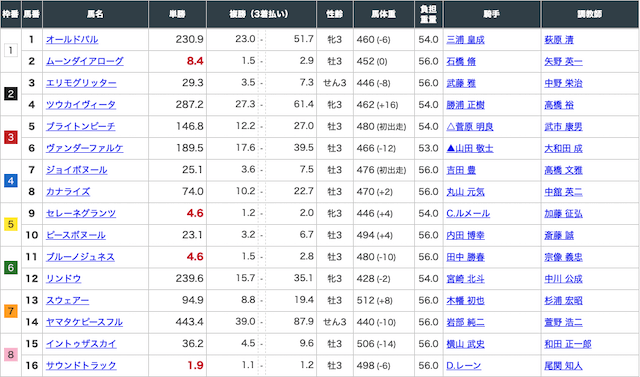Open horse リンドウ page
The image size is (640, 377).
click(x=63, y=279)
